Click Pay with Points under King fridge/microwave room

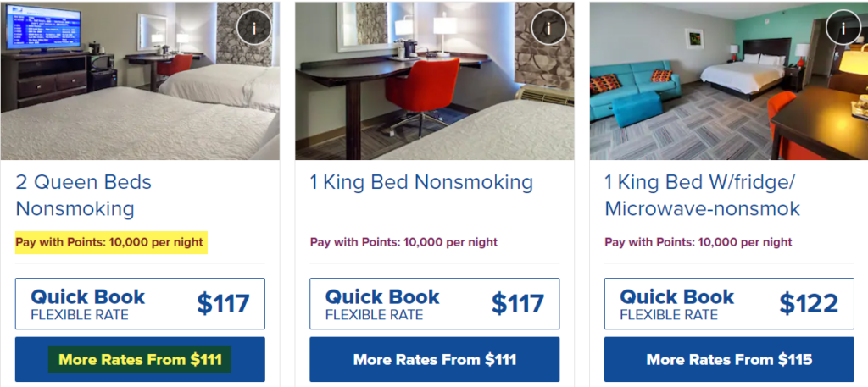(698, 242)
